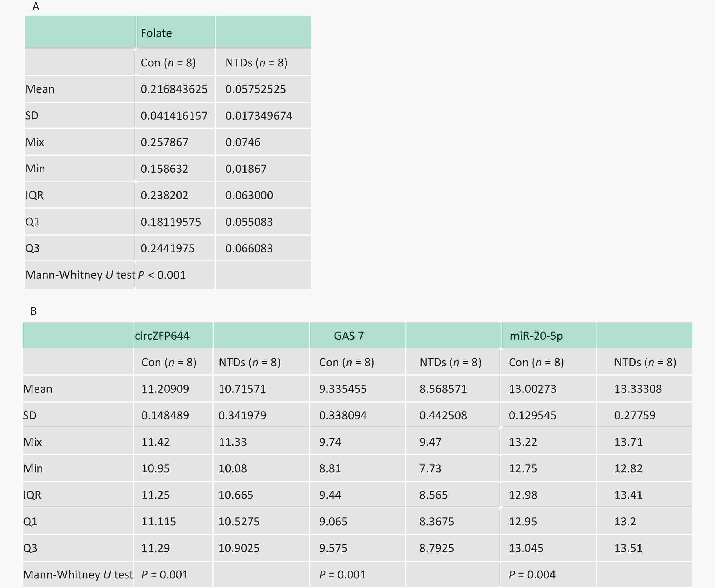Image resolution: width=715 pixels, height=588 pixels.
Task: Select the miR-20-5p Con SD value 0.129545
Action: click(x=532, y=415)
